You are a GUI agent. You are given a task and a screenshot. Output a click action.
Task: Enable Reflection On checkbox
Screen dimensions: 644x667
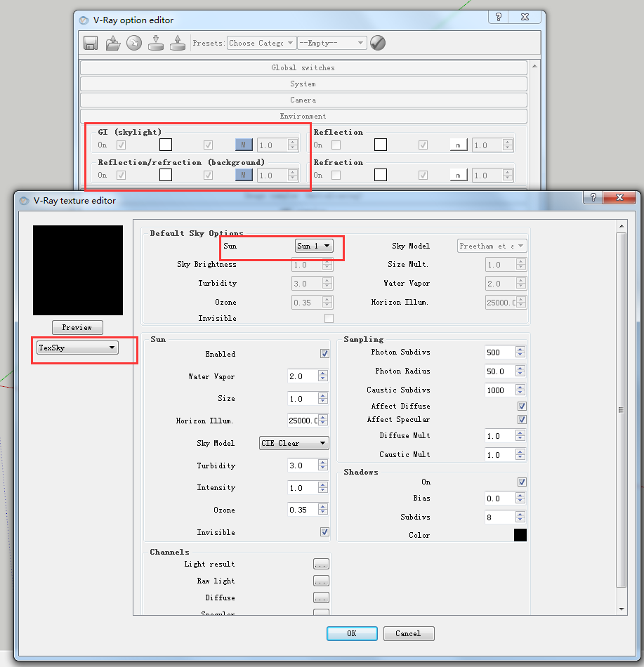tap(336, 145)
